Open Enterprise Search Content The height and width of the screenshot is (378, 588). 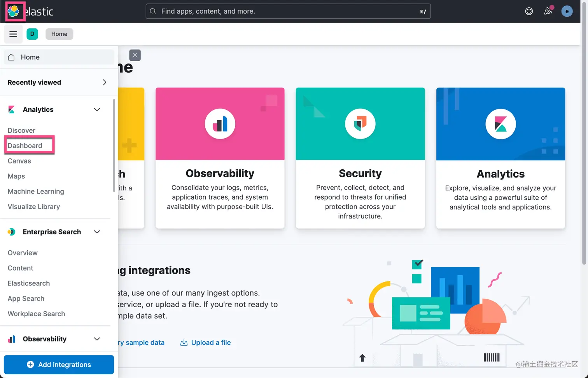20,268
